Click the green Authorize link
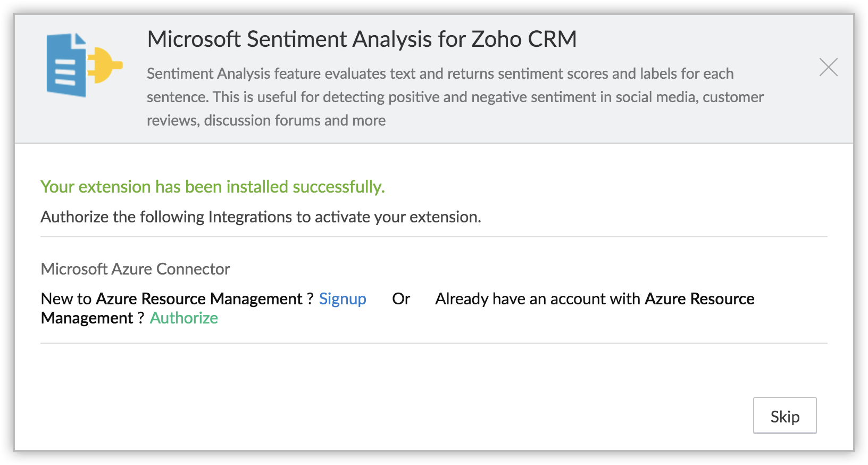 click(184, 318)
